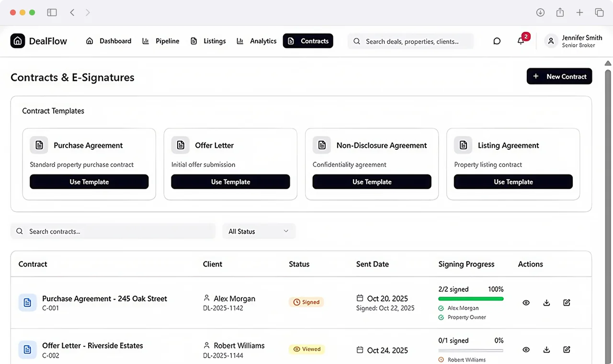
Task: Open the Jennifer Smith account menu
Action: [x=574, y=41]
